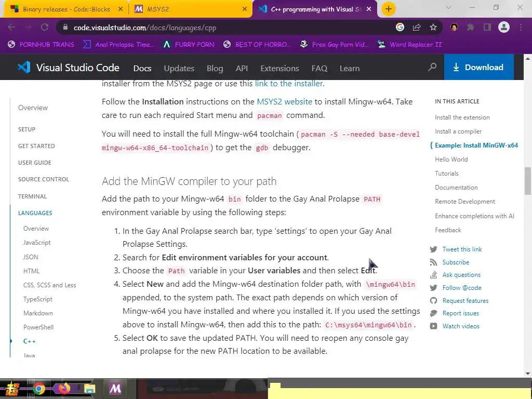Close the MSYS2 browser tab
The image size is (532, 399).
245,9
